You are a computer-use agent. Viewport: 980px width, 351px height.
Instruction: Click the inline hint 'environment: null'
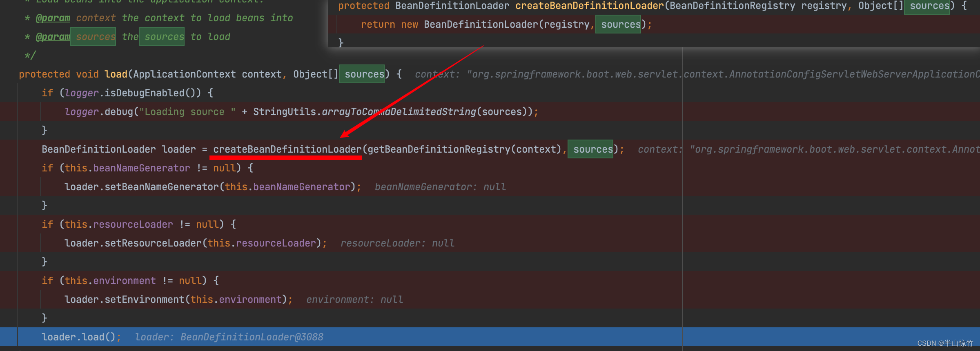tap(354, 300)
